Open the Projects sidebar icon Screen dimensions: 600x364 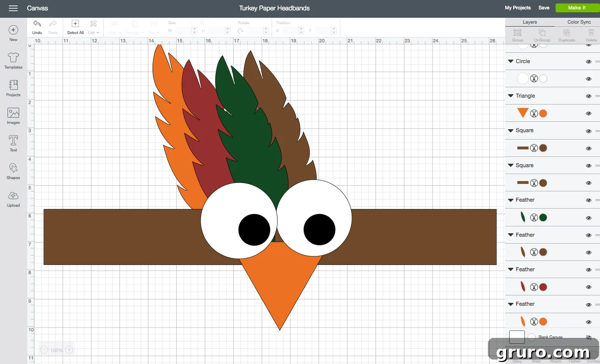click(13, 88)
